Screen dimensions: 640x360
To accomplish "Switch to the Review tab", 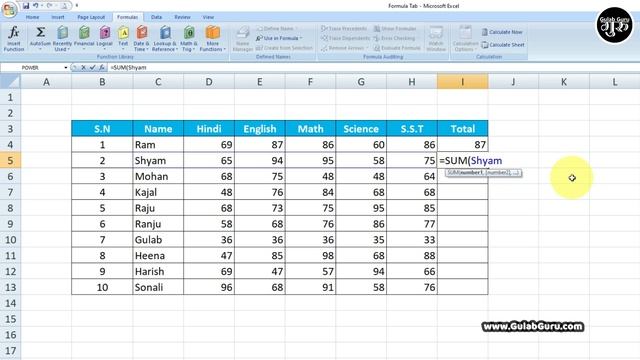I will point(182,17).
